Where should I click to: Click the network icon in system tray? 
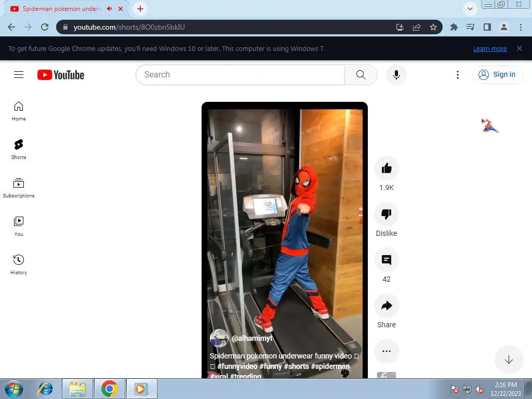click(x=467, y=390)
